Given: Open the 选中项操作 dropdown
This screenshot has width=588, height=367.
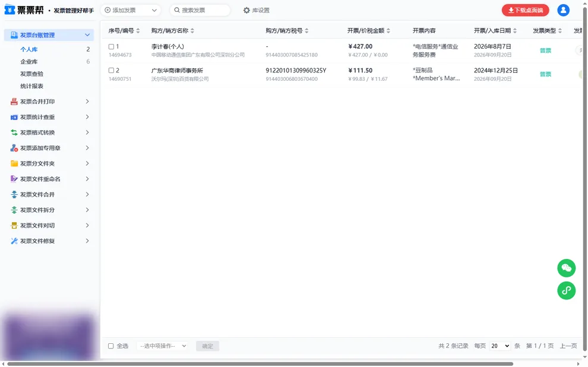Looking at the screenshot, I should 162,346.
